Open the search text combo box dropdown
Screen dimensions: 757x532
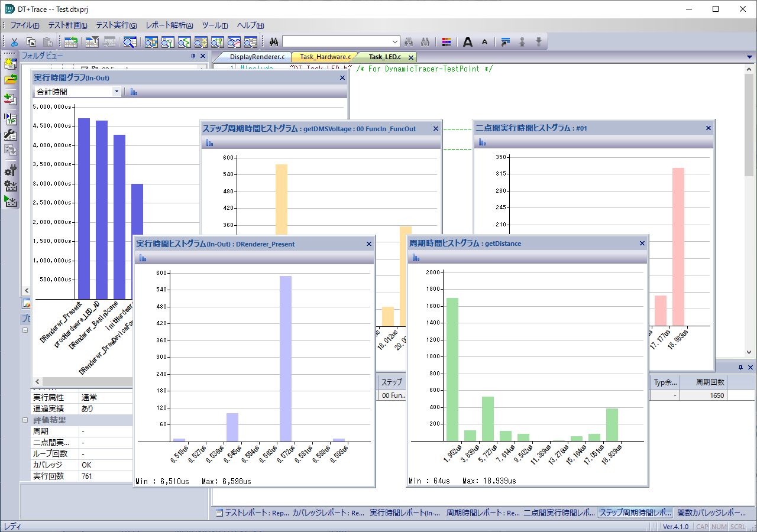396,42
